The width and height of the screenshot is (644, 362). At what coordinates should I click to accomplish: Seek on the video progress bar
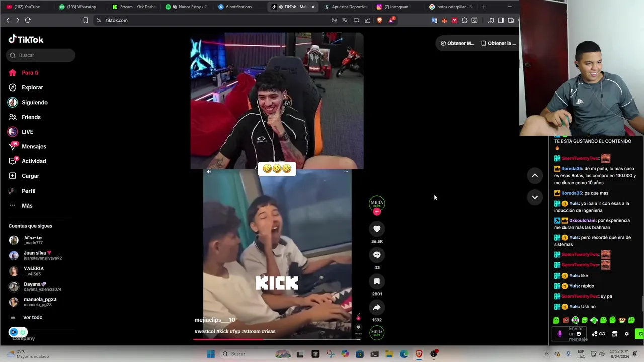tap(277, 339)
